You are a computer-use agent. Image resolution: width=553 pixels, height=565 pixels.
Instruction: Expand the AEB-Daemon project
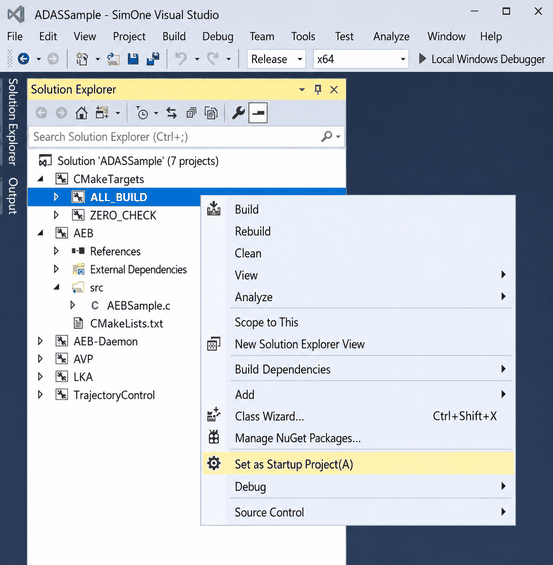[x=40, y=341]
